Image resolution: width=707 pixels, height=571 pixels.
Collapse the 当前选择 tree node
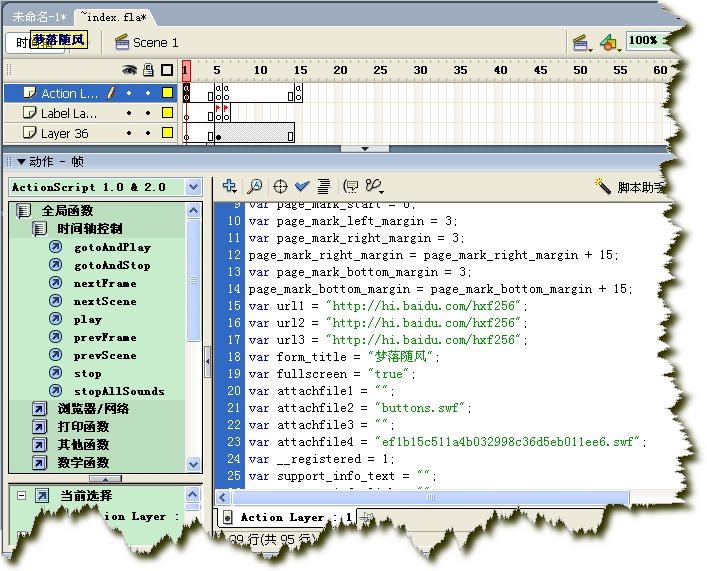click(21, 496)
